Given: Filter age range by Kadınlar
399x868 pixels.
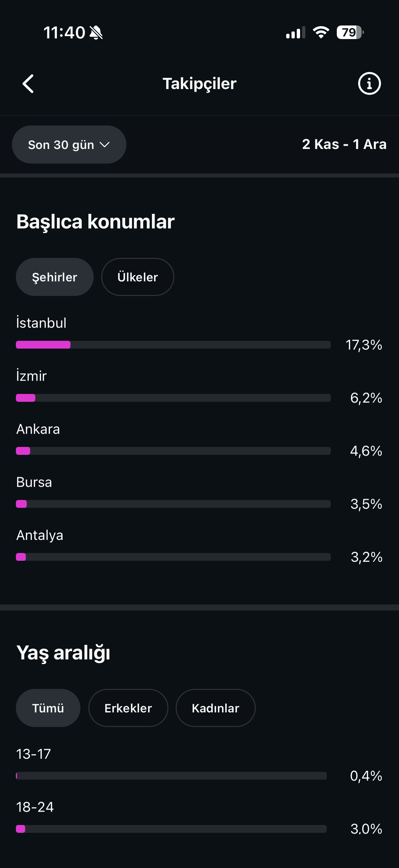Looking at the screenshot, I should pyautogui.click(x=215, y=708).
